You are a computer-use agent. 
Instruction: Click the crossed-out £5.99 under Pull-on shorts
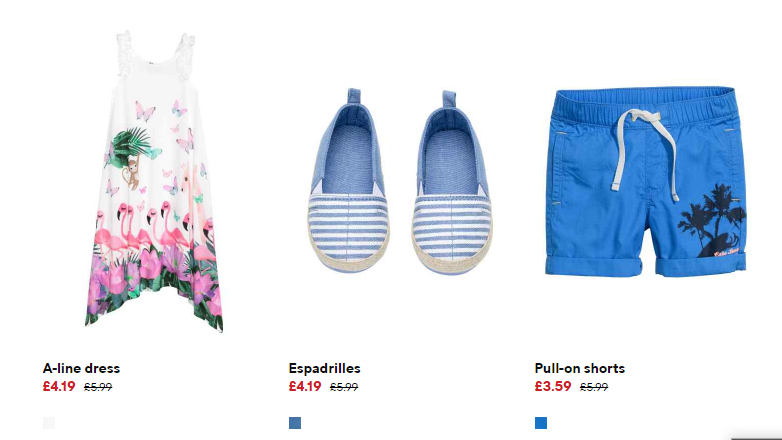[x=594, y=387]
